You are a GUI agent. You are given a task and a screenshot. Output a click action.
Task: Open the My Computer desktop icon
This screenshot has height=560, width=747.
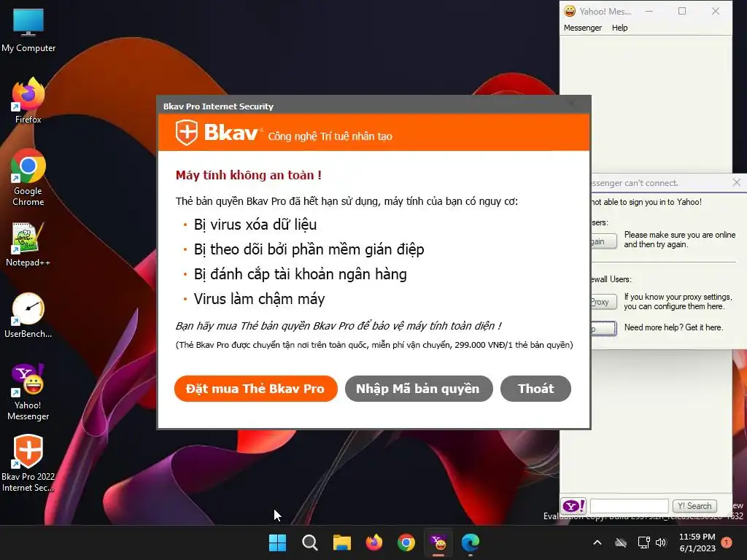coord(28,29)
